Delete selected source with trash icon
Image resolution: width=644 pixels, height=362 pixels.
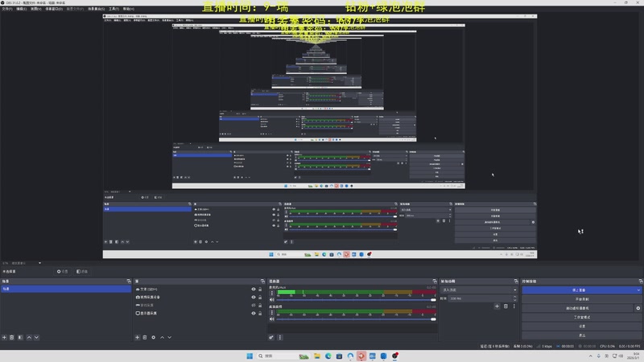[x=145, y=337]
